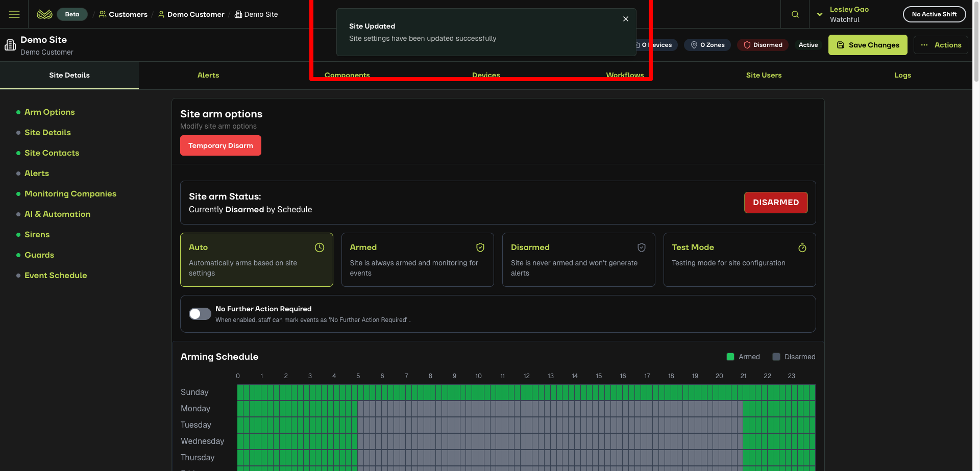
Task: Select the Armed arm mode option
Action: click(417, 260)
